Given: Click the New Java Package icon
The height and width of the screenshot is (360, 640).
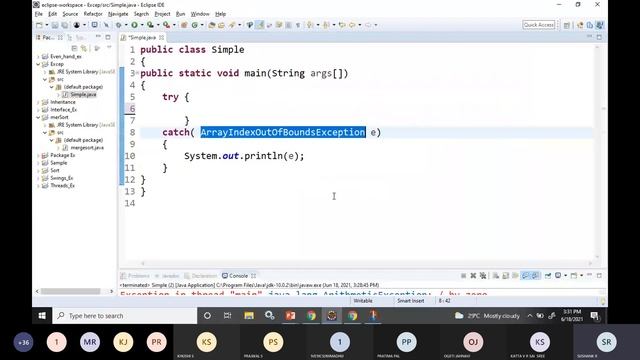Looking at the screenshot, I should [x=184, y=25].
